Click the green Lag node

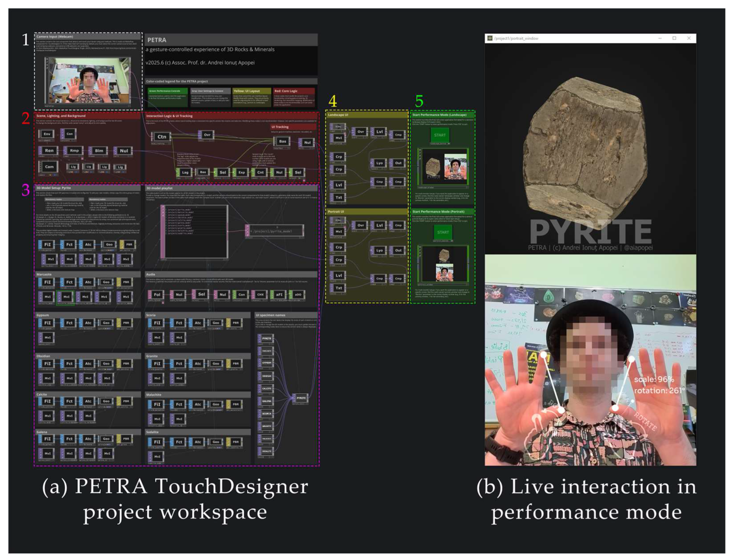pyautogui.click(x=185, y=172)
